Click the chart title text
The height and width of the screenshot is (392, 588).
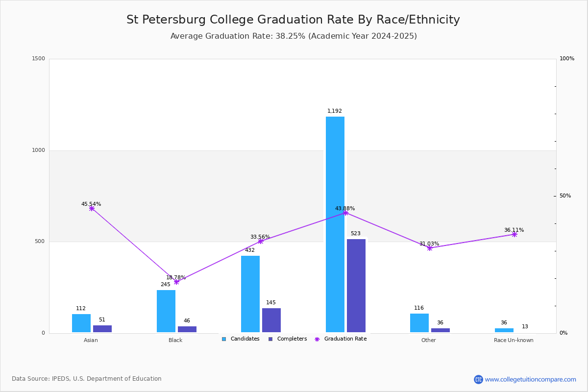pos(293,20)
